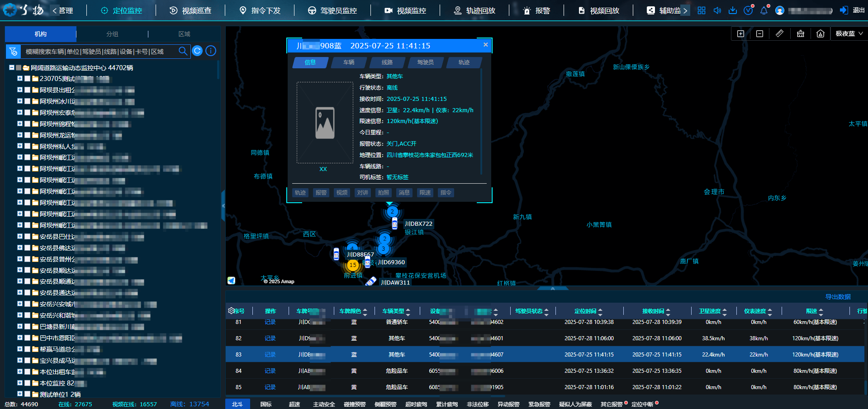Click the 导出数据 export link
This screenshot has width=868, height=409.
[838, 297]
